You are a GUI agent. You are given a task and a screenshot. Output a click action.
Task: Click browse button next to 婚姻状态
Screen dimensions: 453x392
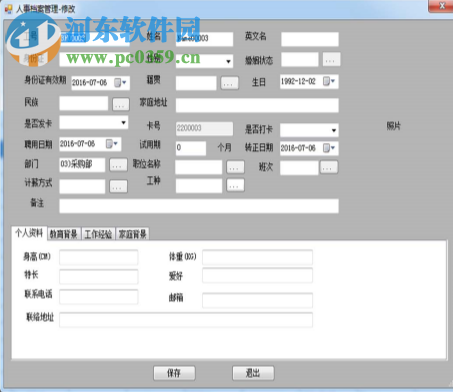tap(331, 60)
